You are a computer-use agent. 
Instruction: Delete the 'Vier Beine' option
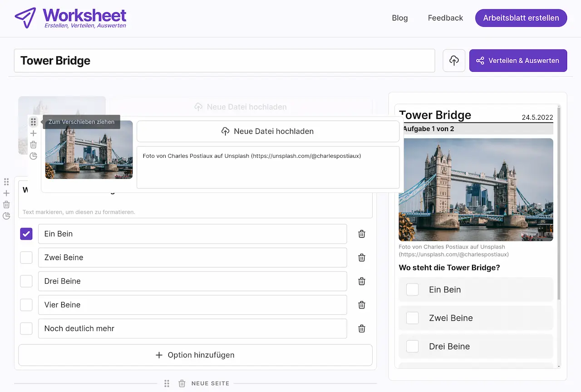(362, 305)
